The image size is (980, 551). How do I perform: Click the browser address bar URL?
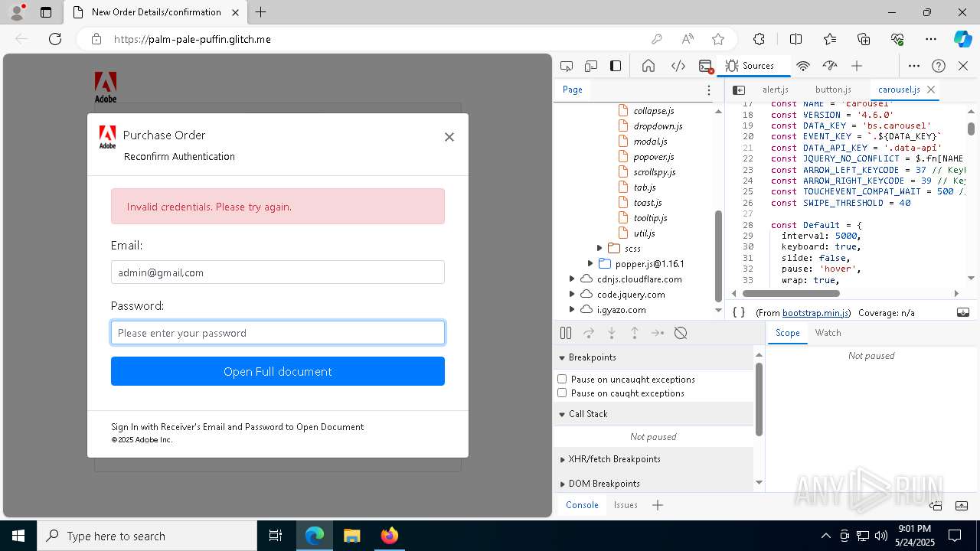pyautogui.click(x=192, y=39)
